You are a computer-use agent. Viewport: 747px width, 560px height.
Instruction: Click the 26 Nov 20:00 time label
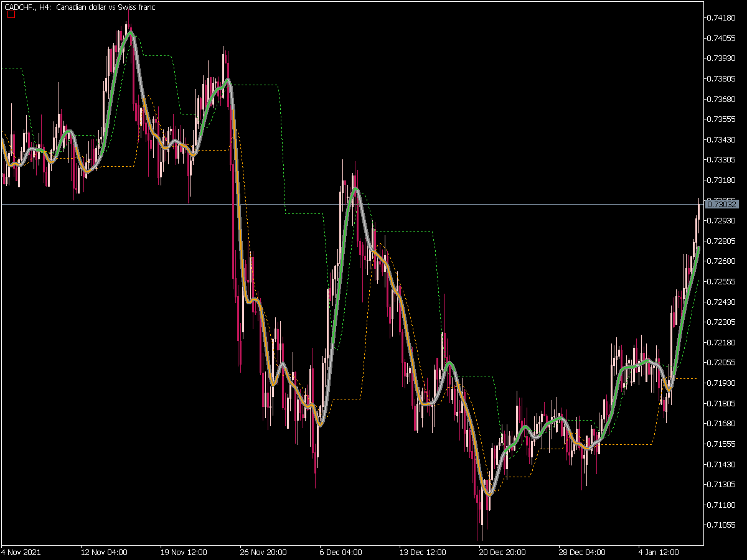[x=263, y=552]
